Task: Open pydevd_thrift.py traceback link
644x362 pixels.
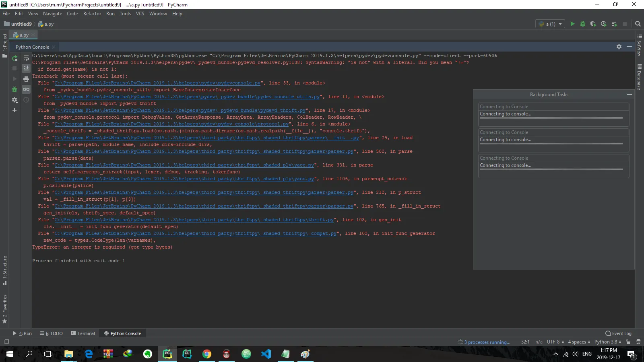Action: [x=180, y=111]
